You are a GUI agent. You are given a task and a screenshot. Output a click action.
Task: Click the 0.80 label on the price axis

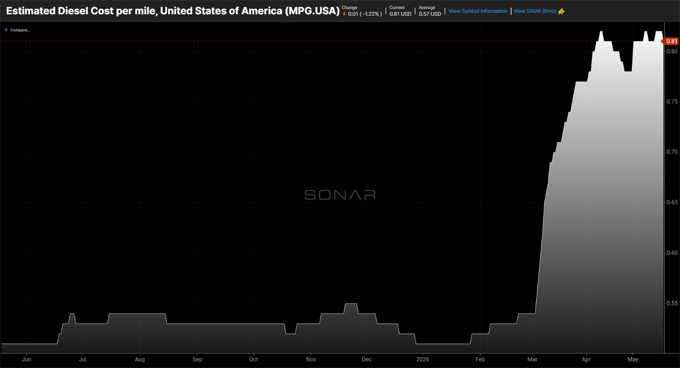[x=672, y=51]
